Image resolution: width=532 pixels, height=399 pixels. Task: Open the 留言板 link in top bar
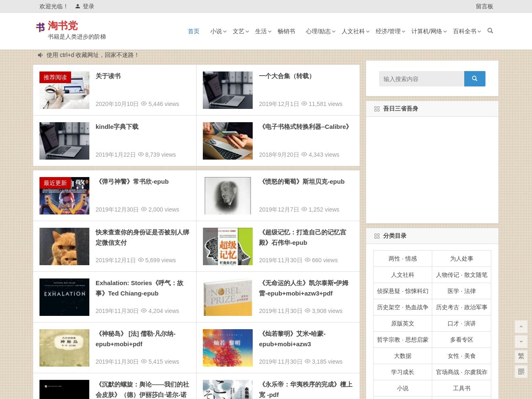pos(484,6)
